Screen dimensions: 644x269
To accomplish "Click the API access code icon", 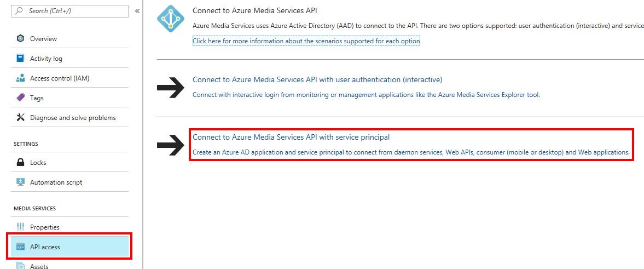I will pos(20,247).
